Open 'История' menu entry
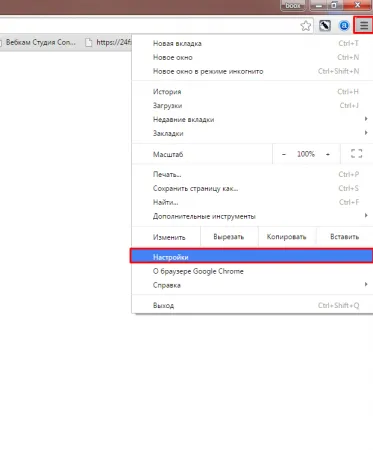Image resolution: width=373 pixels, height=450 pixels. [x=252, y=92]
